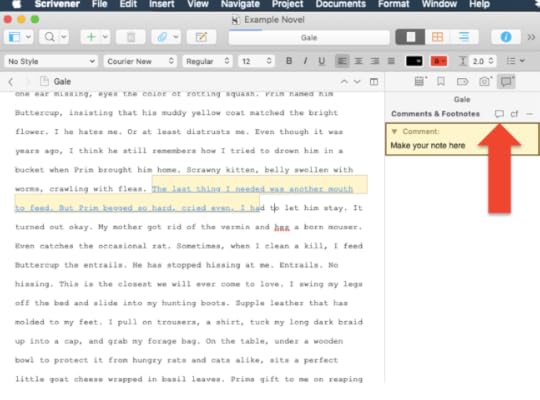Switch to Outliner view mode
This screenshot has height=400, width=540.
click(x=464, y=37)
